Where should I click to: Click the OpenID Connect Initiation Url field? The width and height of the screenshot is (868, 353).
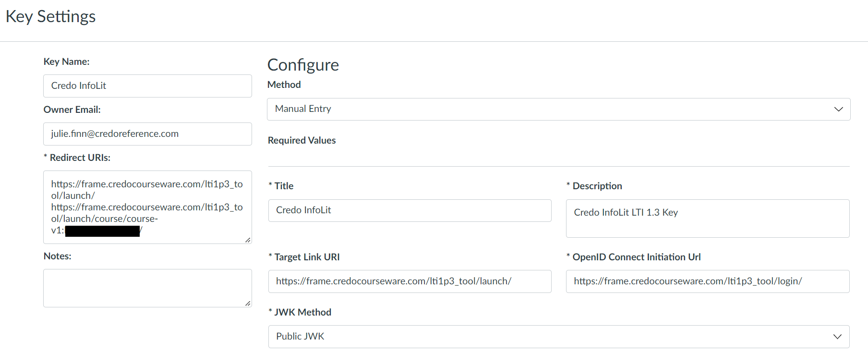[x=708, y=281]
